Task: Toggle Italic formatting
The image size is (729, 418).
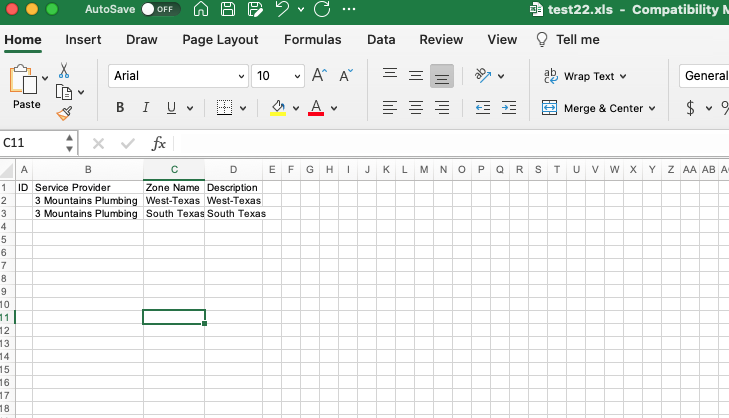Action: (x=146, y=108)
